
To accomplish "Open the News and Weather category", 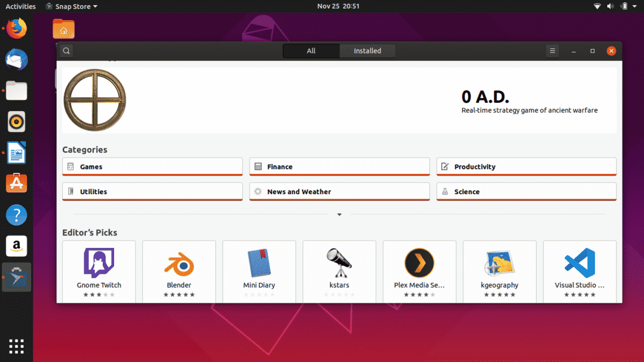I will point(340,191).
